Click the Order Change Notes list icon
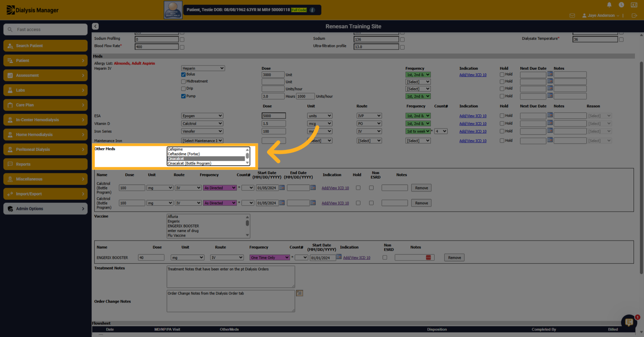644x337 pixels. (299, 293)
